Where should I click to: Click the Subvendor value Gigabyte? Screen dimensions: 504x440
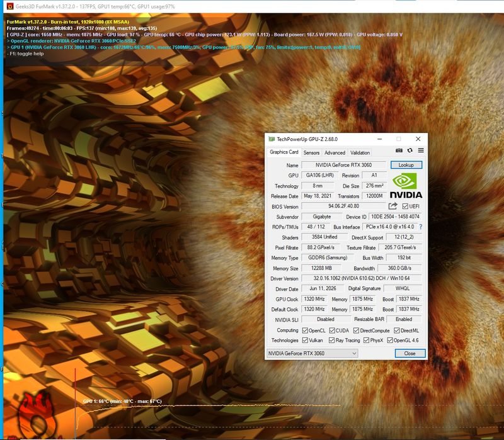pos(322,217)
